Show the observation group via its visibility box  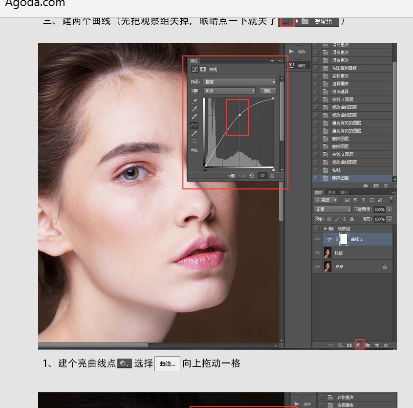point(317,228)
